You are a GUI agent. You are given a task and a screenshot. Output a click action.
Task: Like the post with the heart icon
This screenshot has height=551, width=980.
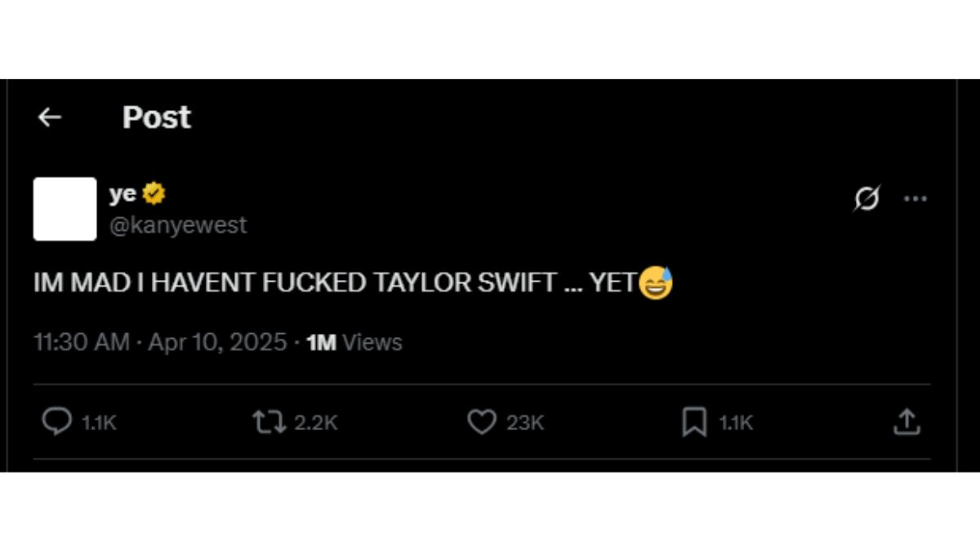pos(481,421)
